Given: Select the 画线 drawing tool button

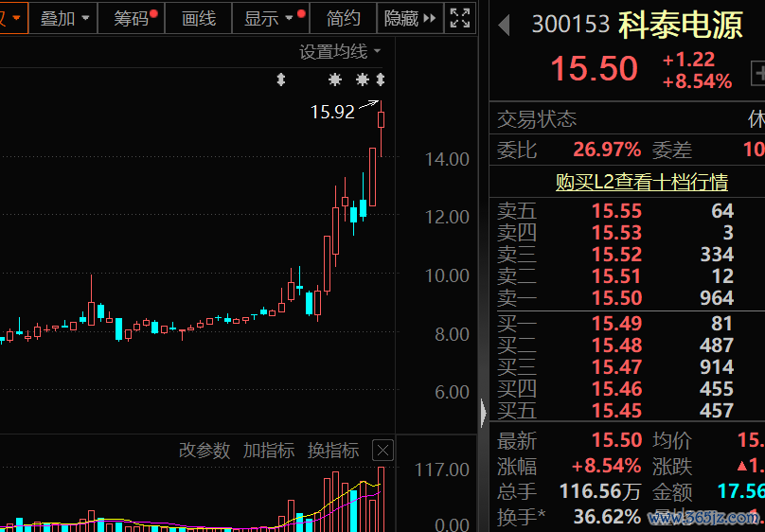Looking at the screenshot, I should (199, 19).
